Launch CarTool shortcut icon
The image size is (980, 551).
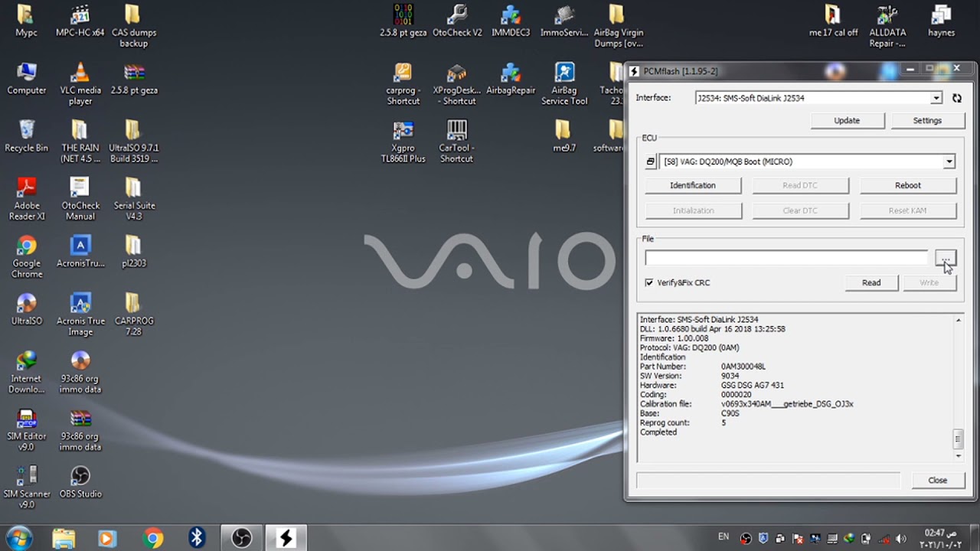(457, 141)
